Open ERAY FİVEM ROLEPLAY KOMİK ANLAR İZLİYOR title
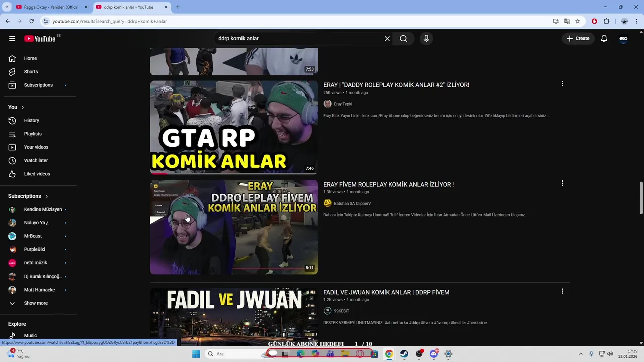Screen dimensions: 644x362 coord(388,185)
